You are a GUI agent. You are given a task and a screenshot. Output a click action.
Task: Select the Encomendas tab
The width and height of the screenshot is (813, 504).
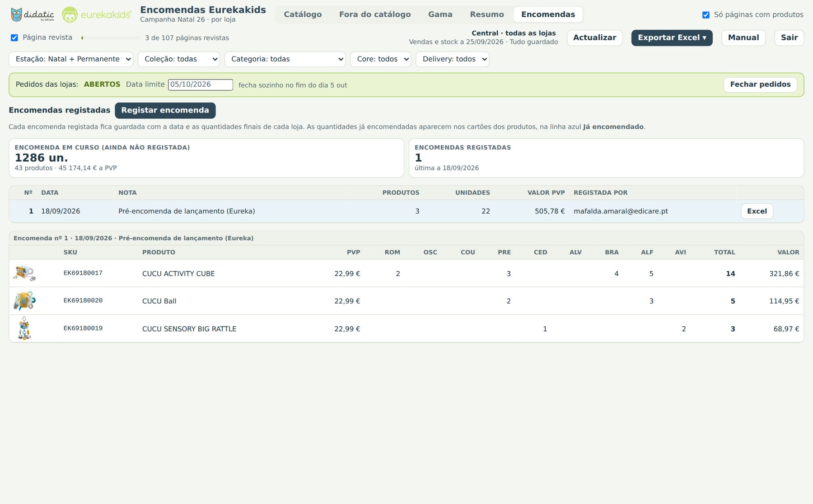point(548,14)
